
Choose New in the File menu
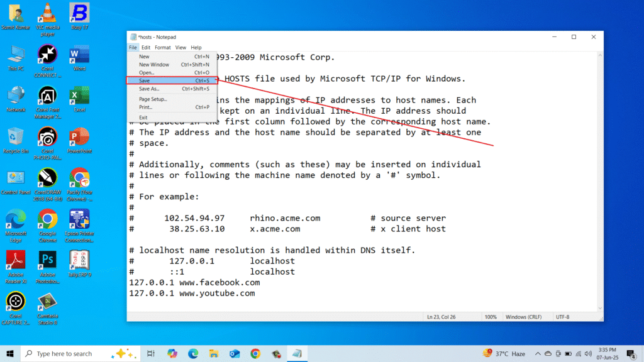(172, 57)
